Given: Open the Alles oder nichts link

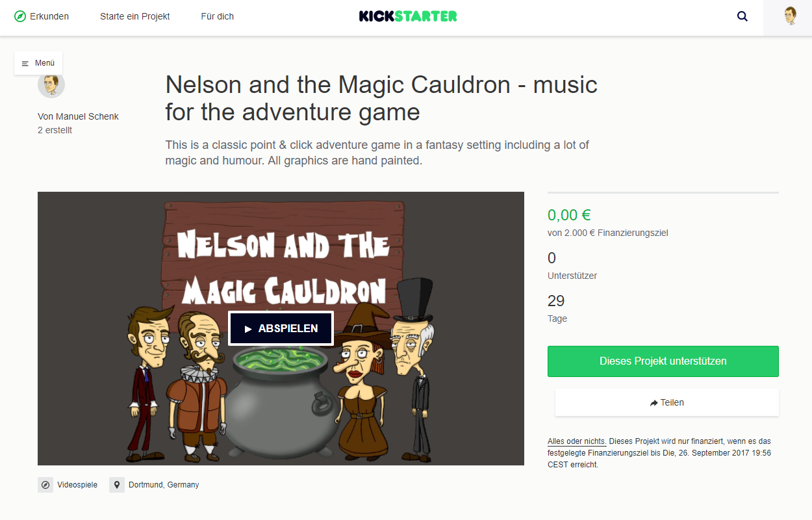Looking at the screenshot, I should click(x=577, y=441).
